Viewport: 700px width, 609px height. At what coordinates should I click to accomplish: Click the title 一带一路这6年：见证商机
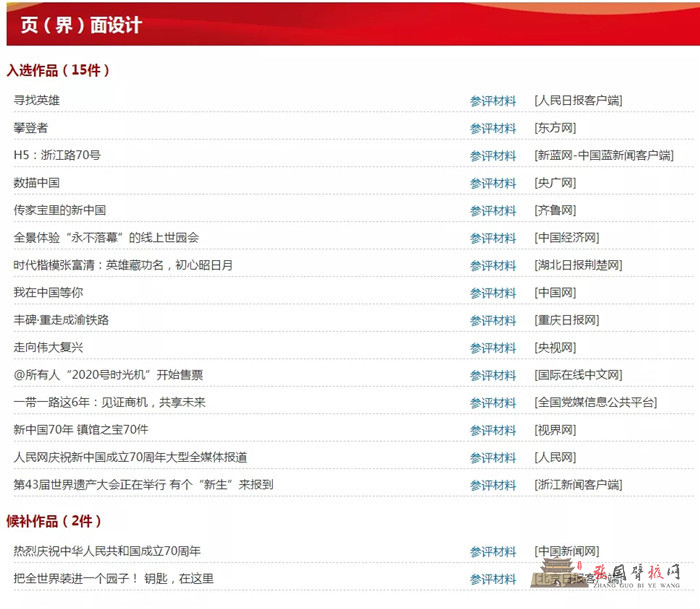(x=109, y=402)
